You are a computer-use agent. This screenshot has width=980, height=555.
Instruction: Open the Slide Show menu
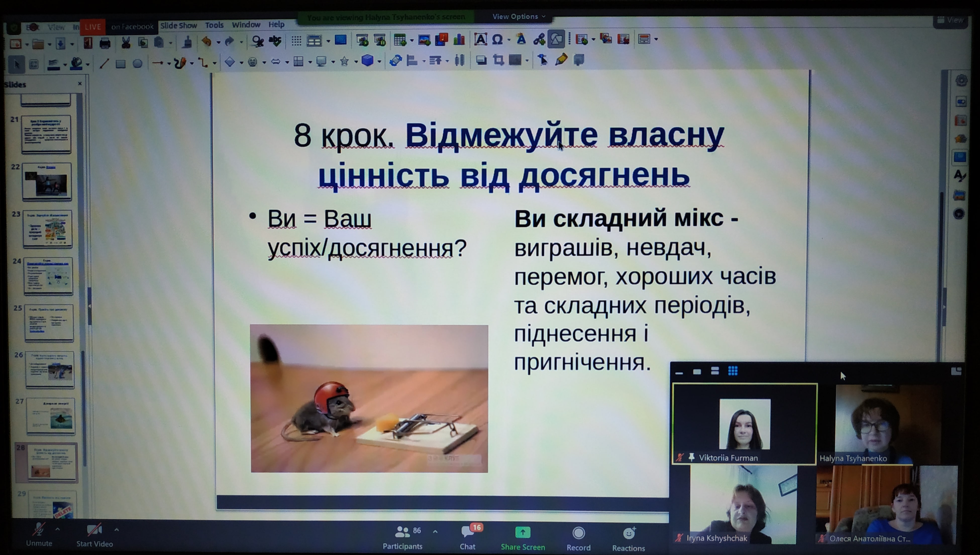pyautogui.click(x=179, y=26)
